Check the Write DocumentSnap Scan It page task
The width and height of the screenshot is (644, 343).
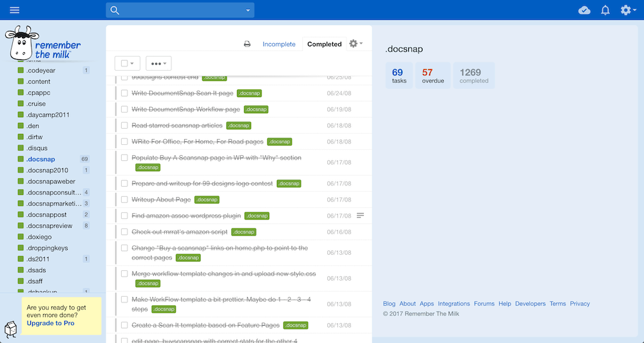[124, 93]
